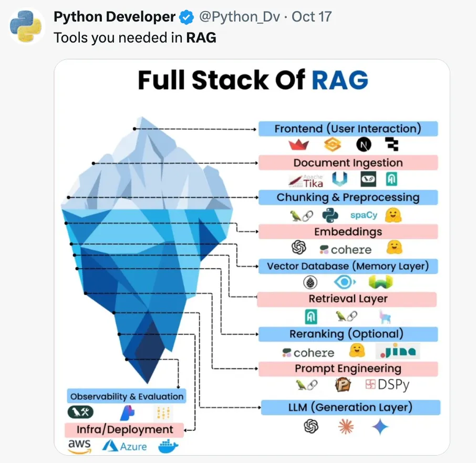Select the black Next.js logo
This screenshot has width=476, height=463.
[364, 144]
